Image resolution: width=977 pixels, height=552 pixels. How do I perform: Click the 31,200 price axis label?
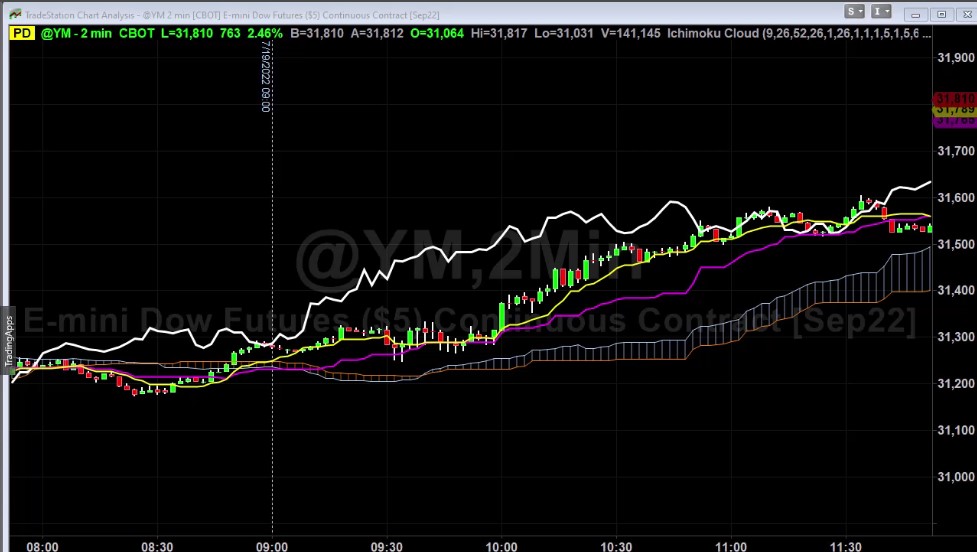[x=956, y=383]
